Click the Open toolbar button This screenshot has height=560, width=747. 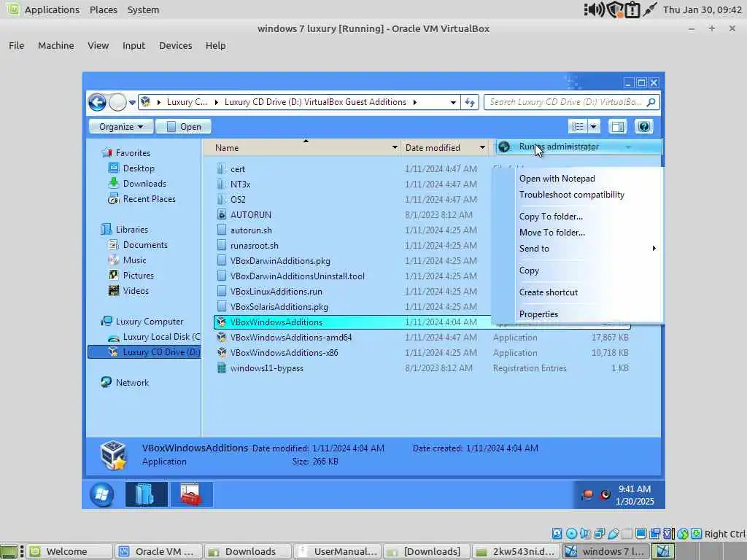pos(183,127)
